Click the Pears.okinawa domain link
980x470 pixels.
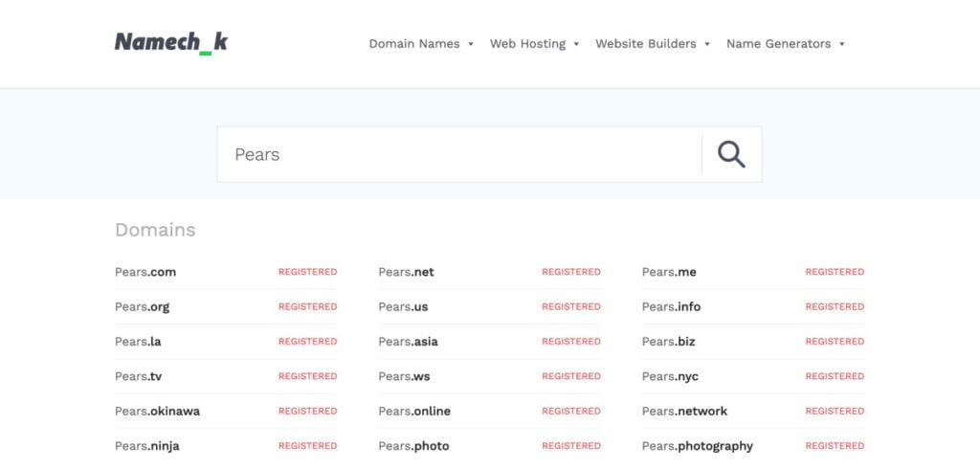(158, 412)
